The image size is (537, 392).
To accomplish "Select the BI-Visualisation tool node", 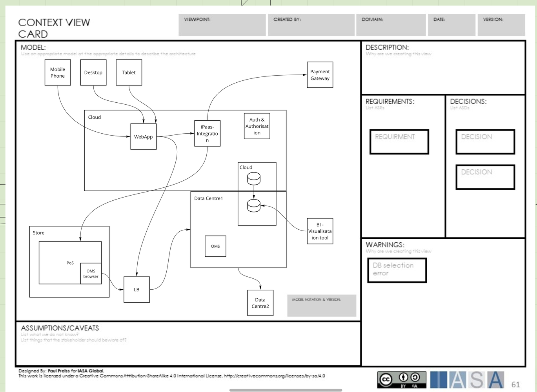I will pos(320,231).
